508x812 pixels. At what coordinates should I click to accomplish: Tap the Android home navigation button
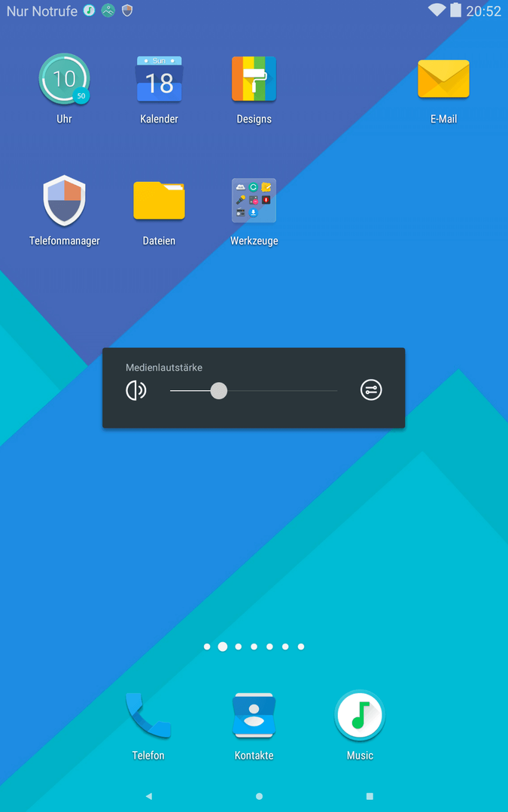click(259, 796)
